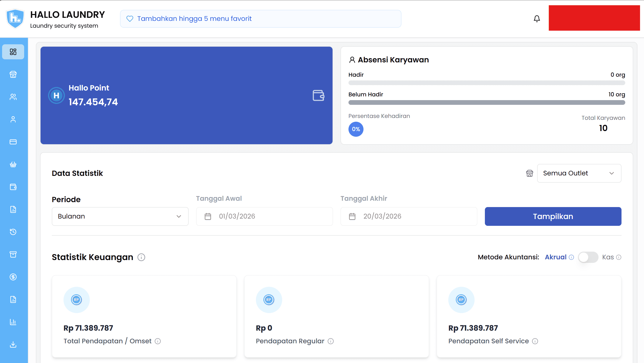Open the wallet icon in sidebar

coord(13,187)
